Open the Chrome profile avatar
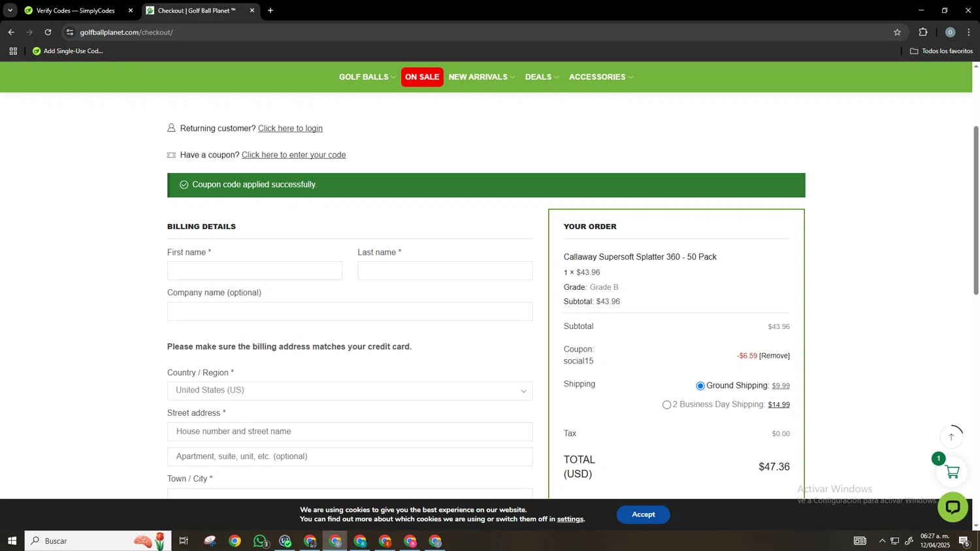This screenshot has height=551, width=980. 950,32
